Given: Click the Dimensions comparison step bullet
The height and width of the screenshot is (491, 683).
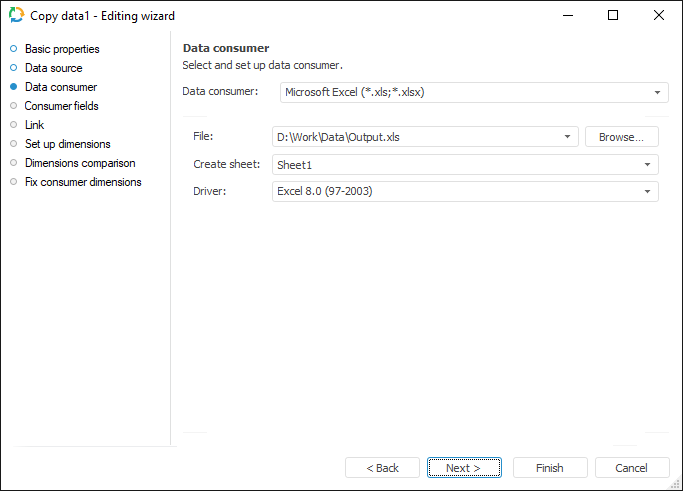Looking at the screenshot, I should (14, 163).
